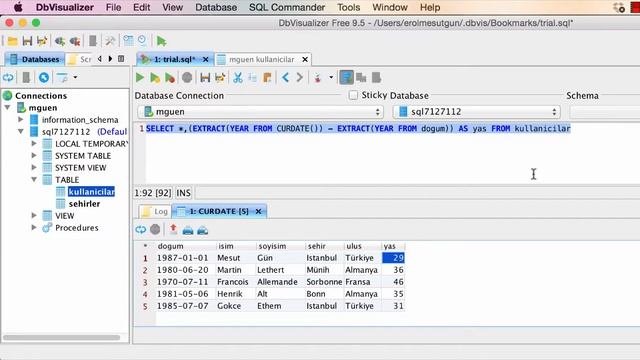Viewport: 640px width, 360px height.
Task: Click in the SQL editor on the SELECT statement
Action: tap(358, 129)
